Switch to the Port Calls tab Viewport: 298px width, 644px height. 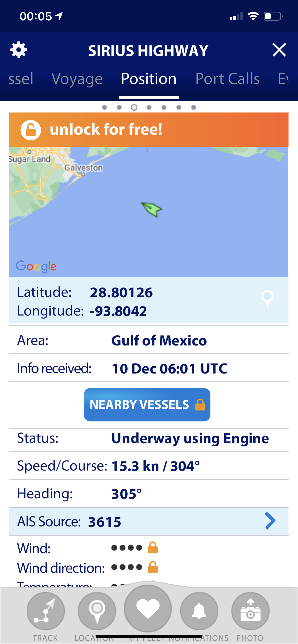(227, 79)
